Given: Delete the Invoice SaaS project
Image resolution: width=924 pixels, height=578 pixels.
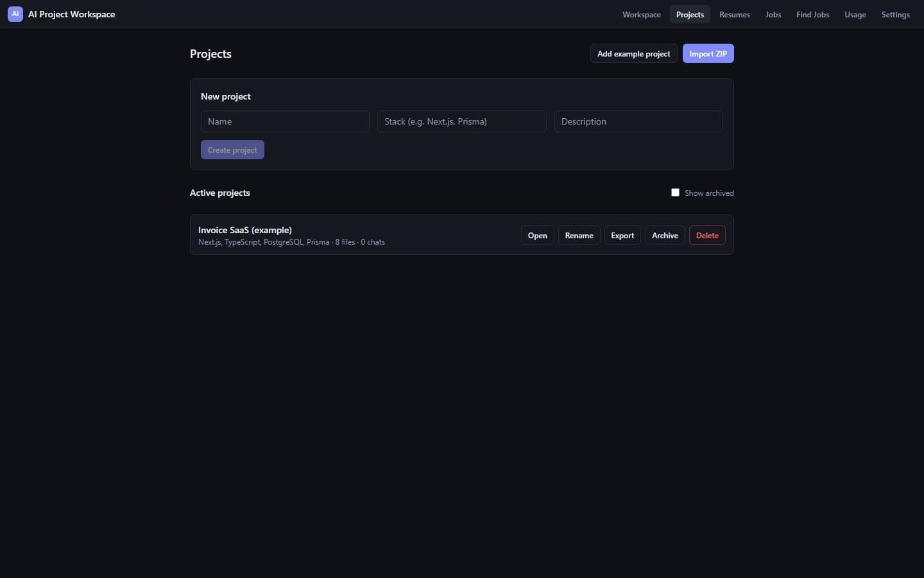Looking at the screenshot, I should click(x=707, y=235).
